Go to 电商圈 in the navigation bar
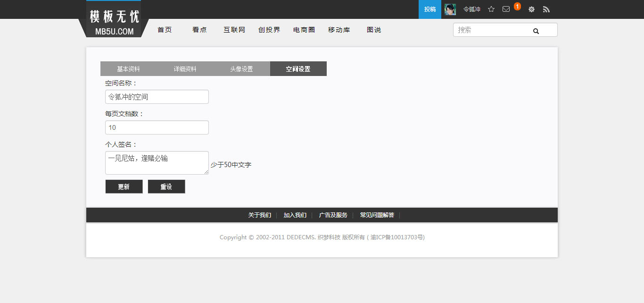 pyautogui.click(x=304, y=30)
